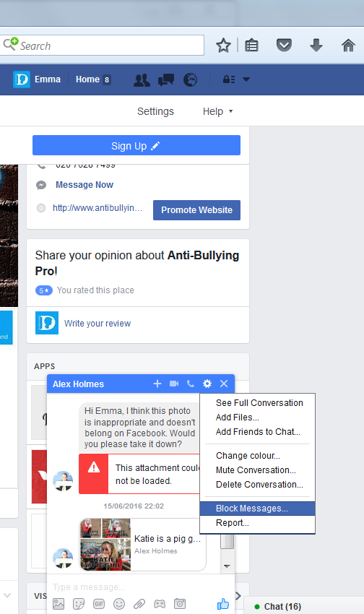Click the Promote Website button
Image resolution: width=364 pixels, height=614 pixels.
196,210
